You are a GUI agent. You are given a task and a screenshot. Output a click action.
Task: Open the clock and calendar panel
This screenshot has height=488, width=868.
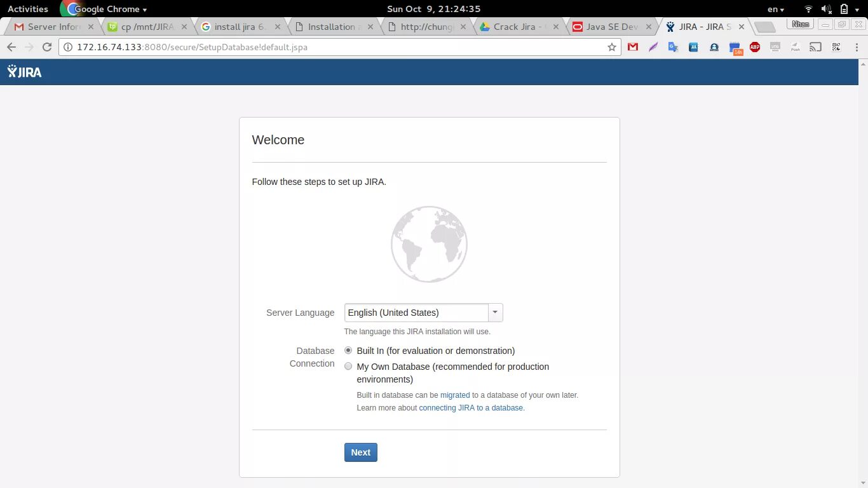pyautogui.click(x=434, y=9)
